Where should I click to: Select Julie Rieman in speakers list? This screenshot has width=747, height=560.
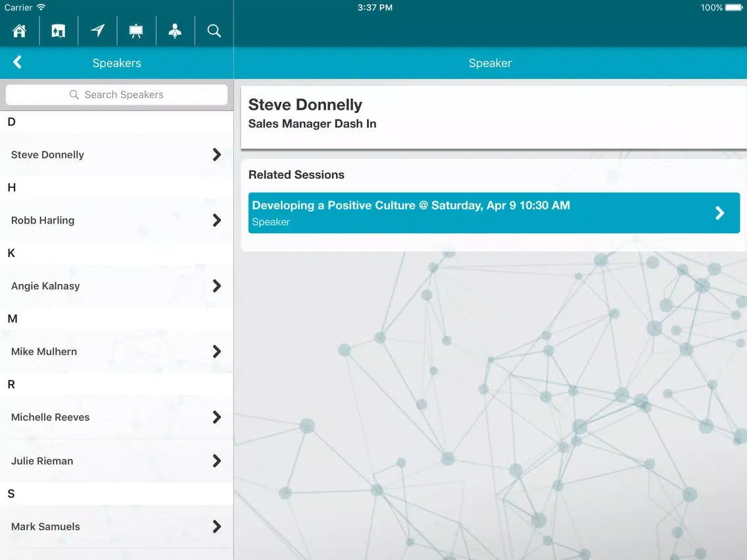[x=116, y=461]
